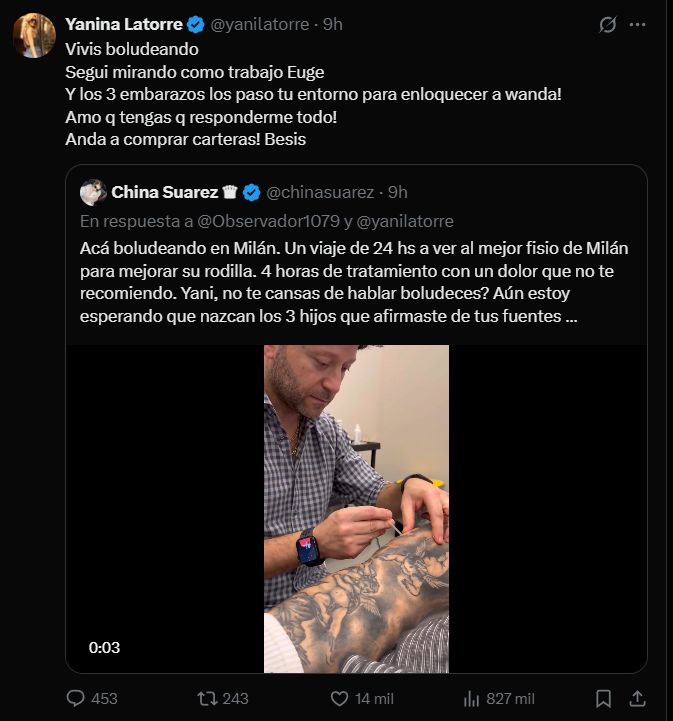673x721 pixels.
Task: Click the 0:03 video duration label
Action: (x=104, y=647)
